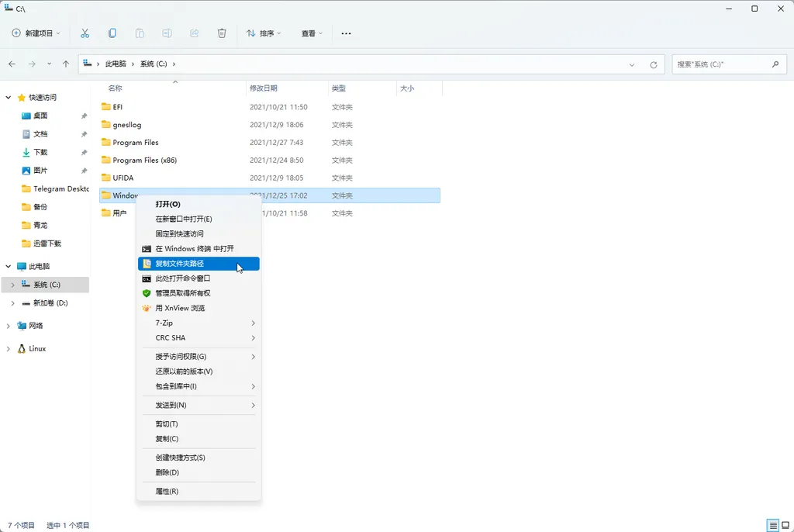Switch to details view icon in status bar
This screenshot has width=794, height=532.
tap(773, 526)
